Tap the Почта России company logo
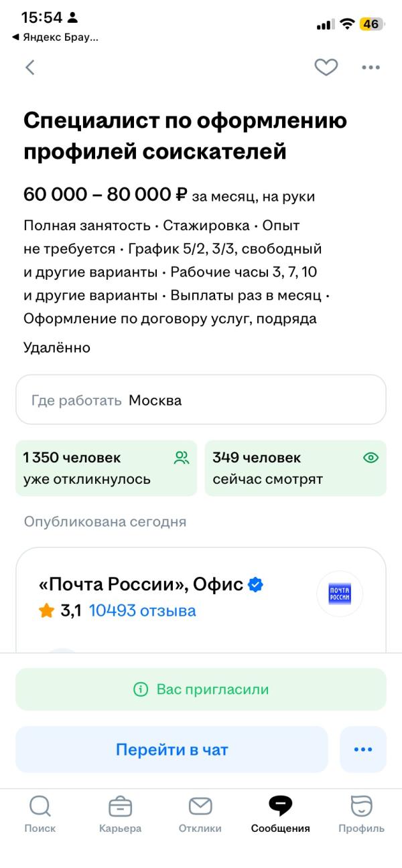 pos(339,594)
